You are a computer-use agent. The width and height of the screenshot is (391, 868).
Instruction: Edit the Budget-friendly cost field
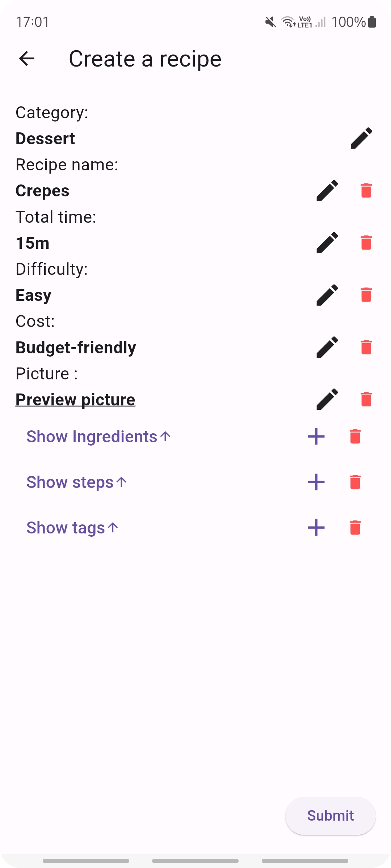[x=327, y=347]
